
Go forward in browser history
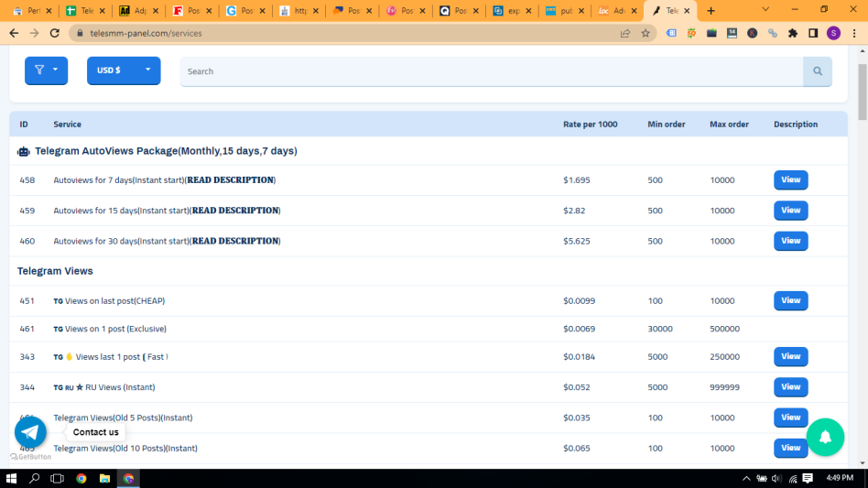click(x=34, y=33)
